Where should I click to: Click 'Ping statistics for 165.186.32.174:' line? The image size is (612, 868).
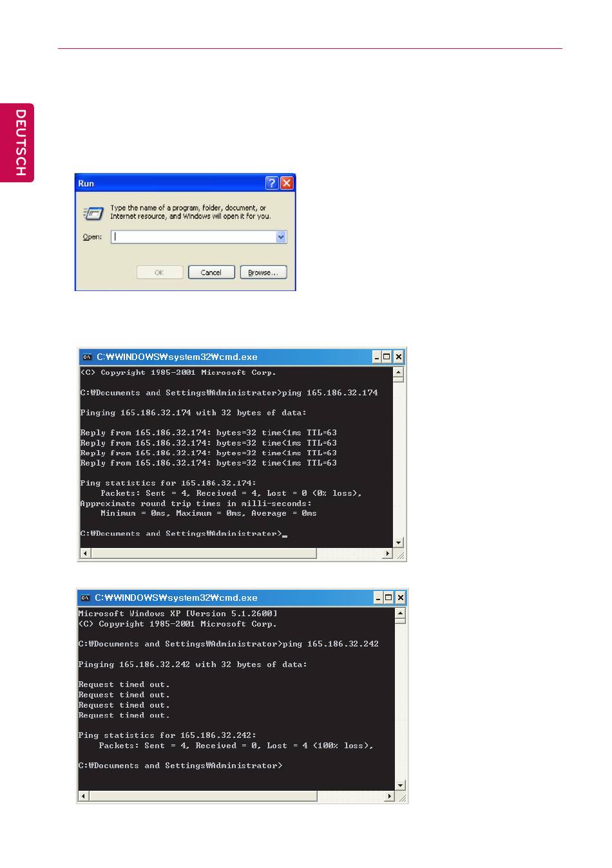point(168,483)
